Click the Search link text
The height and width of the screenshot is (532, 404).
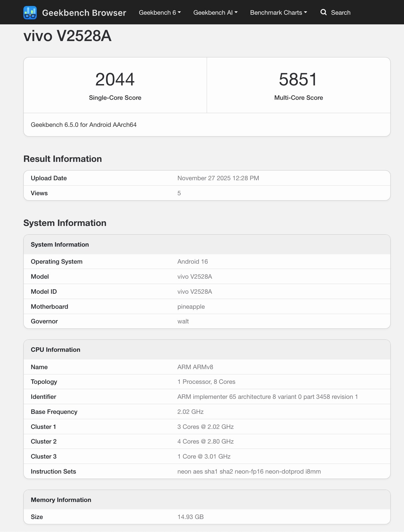341,13
